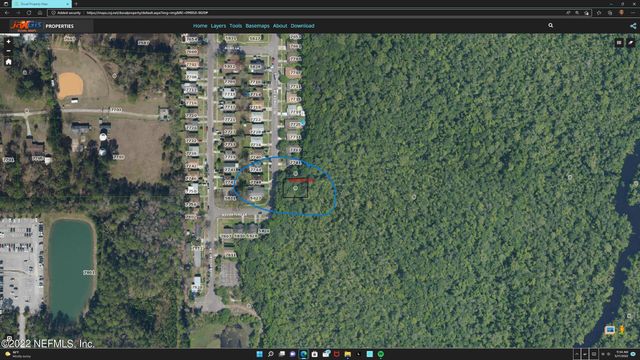
Task: Open browser collections icon
Action: pos(610,13)
